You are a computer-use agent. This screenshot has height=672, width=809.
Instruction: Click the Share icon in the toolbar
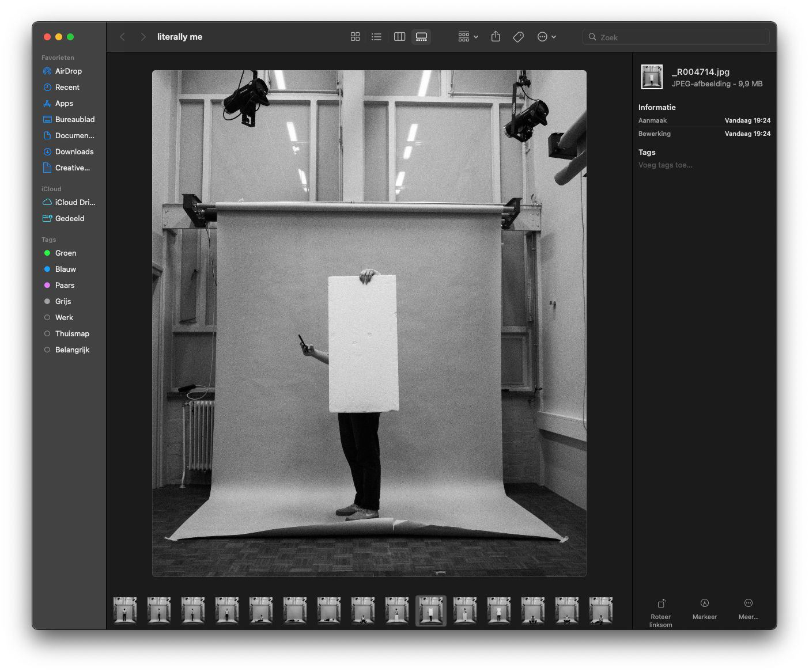point(496,37)
